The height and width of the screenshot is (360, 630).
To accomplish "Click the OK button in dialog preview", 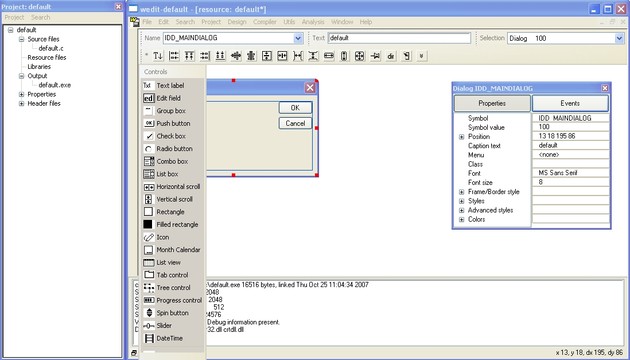I will pos(295,108).
